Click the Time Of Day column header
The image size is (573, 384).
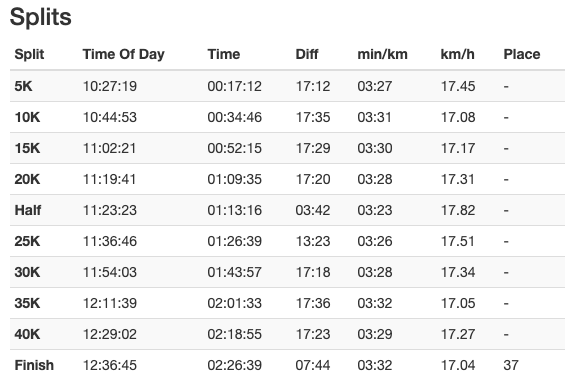pos(124,54)
